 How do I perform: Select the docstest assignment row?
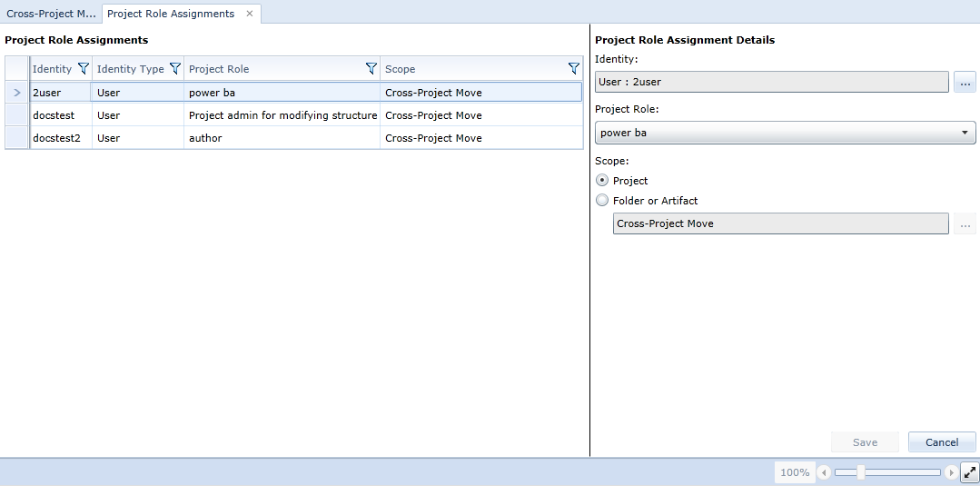click(293, 115)
